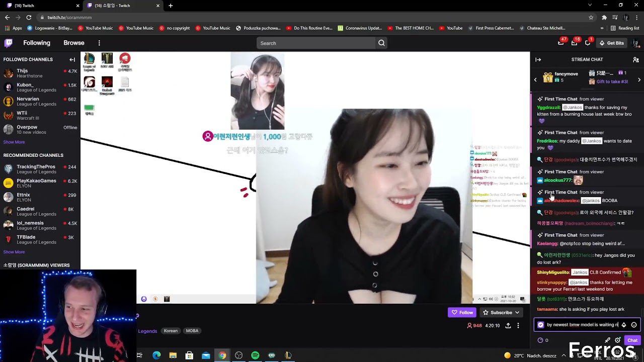Switch to the first Twitch browser tab
The image size is (644, 362).
[42, 6]
